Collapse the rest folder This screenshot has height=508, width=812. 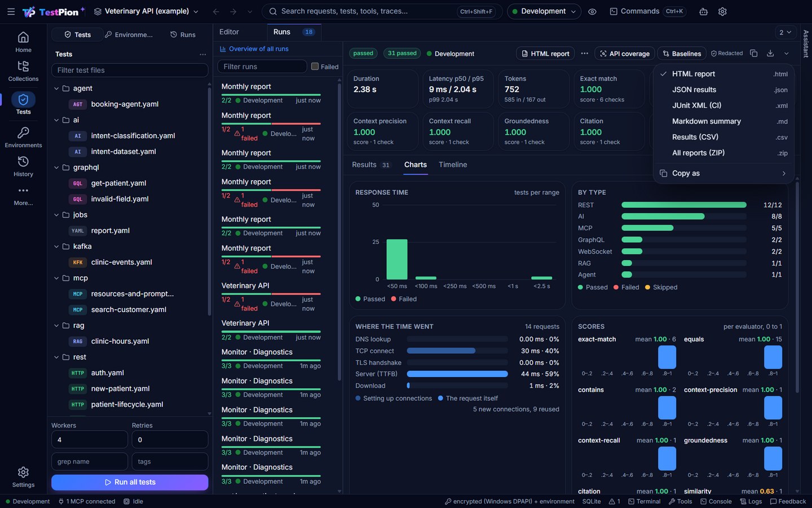click(x=56, y=357)
